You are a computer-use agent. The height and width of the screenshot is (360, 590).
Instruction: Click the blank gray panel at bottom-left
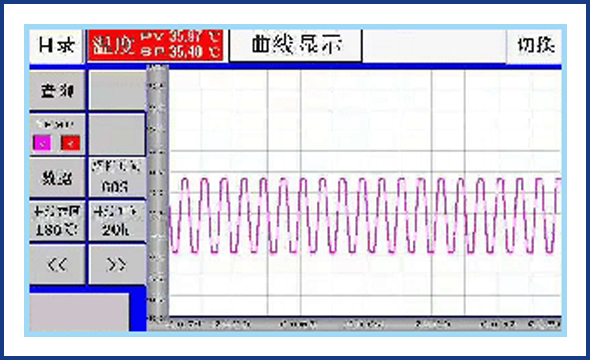tap(79, 312)
